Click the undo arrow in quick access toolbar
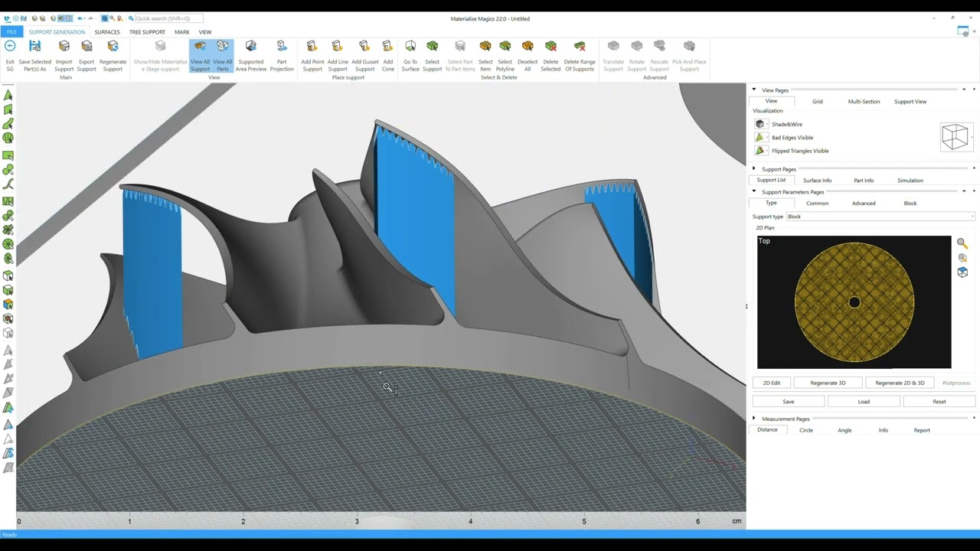This screenshot has width=980, height=551. (80, 18)
